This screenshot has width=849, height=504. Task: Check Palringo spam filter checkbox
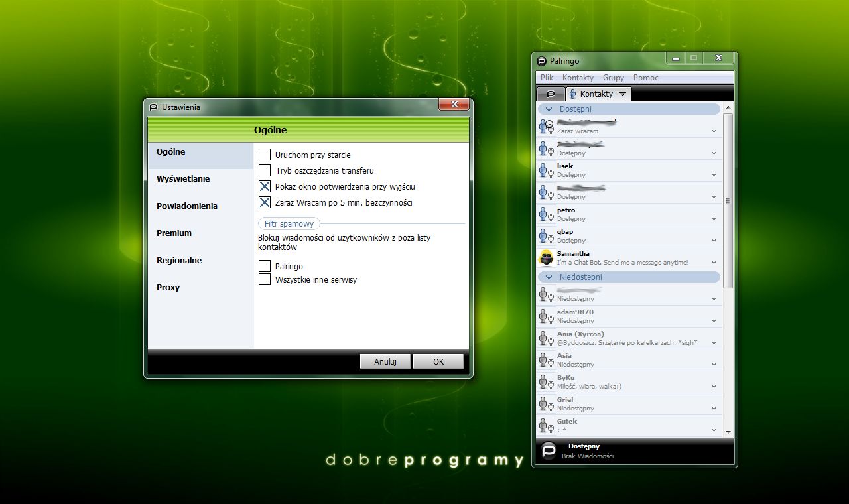265,266
